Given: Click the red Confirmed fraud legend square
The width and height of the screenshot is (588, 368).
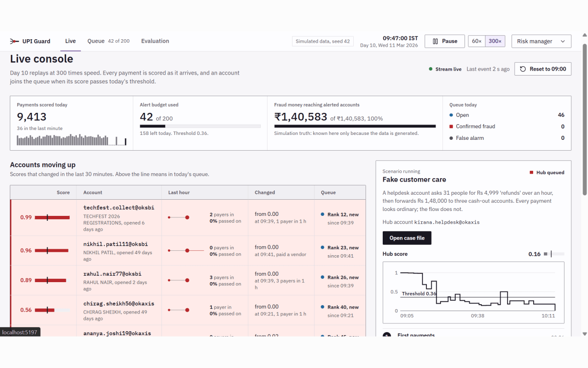Looking at the screenshot, I should (451, 127).
